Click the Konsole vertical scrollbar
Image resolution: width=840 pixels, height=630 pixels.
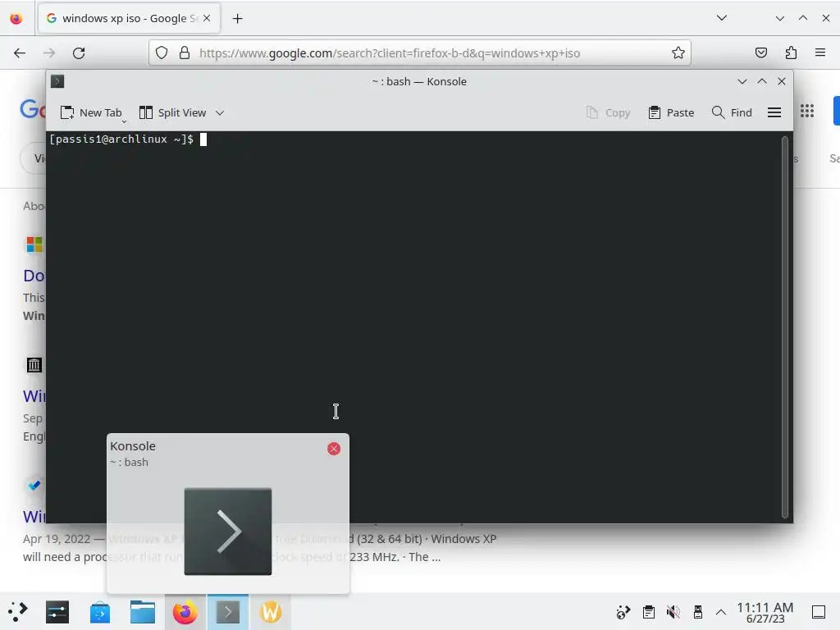(785, 326)
